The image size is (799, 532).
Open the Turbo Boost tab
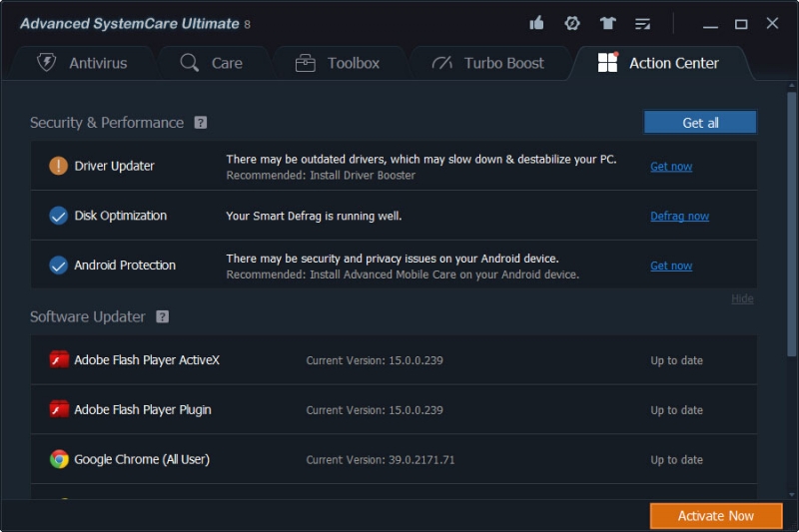tap(488, 63)
